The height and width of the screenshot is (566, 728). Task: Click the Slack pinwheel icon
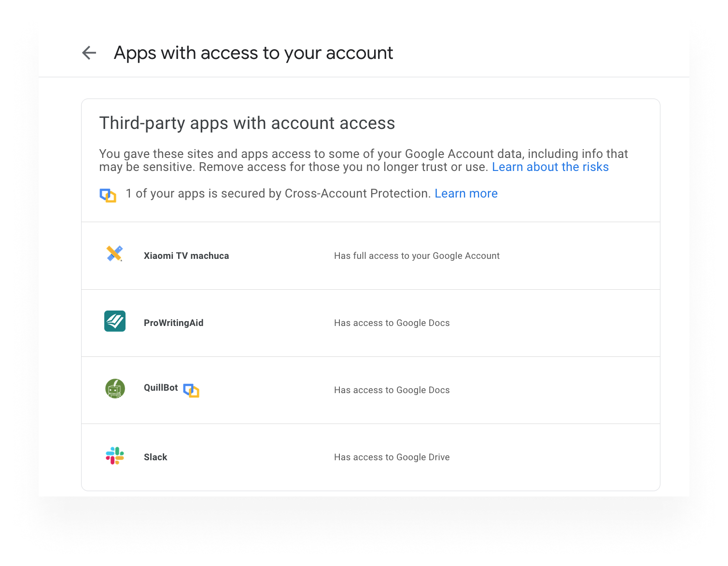[x=114, y=455]
